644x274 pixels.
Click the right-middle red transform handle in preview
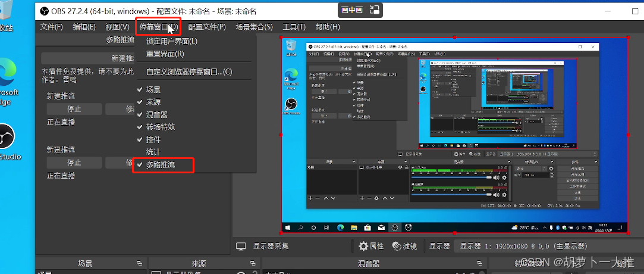(627, 135)
